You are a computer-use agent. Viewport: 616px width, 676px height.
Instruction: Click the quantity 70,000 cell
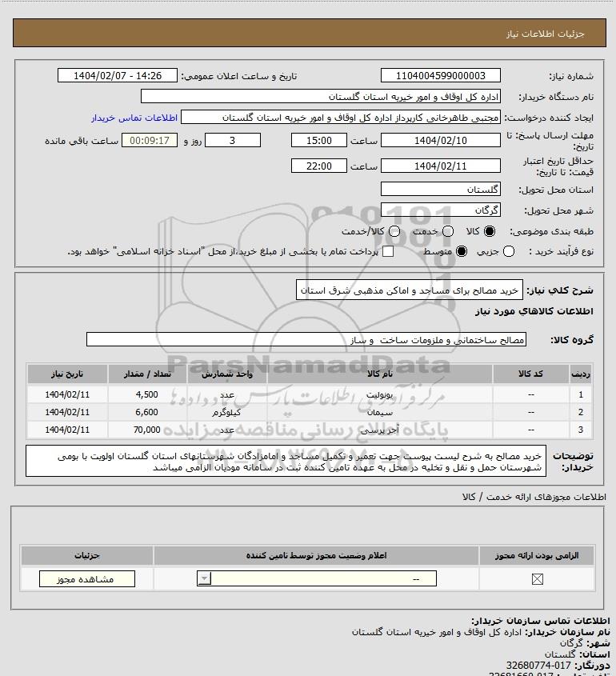(x=147, y=430)
